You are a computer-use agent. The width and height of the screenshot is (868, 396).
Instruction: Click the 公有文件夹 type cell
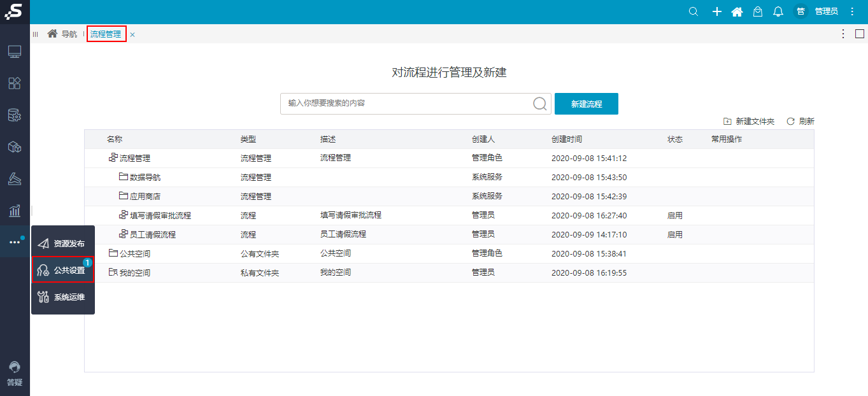pos(259,253)
